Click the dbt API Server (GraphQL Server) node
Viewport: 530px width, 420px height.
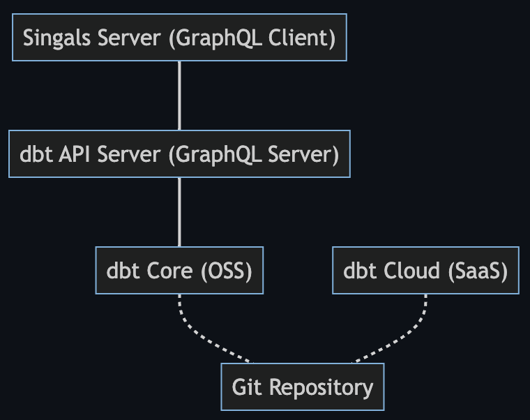coord(179,154)
